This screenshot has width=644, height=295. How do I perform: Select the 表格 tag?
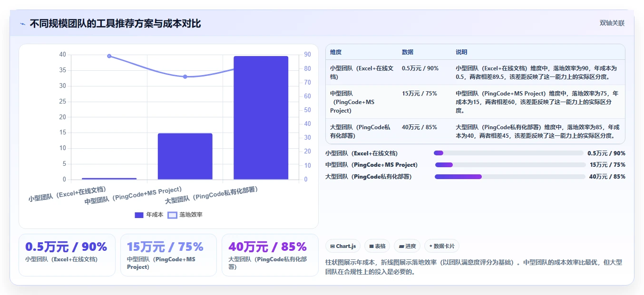377,246
